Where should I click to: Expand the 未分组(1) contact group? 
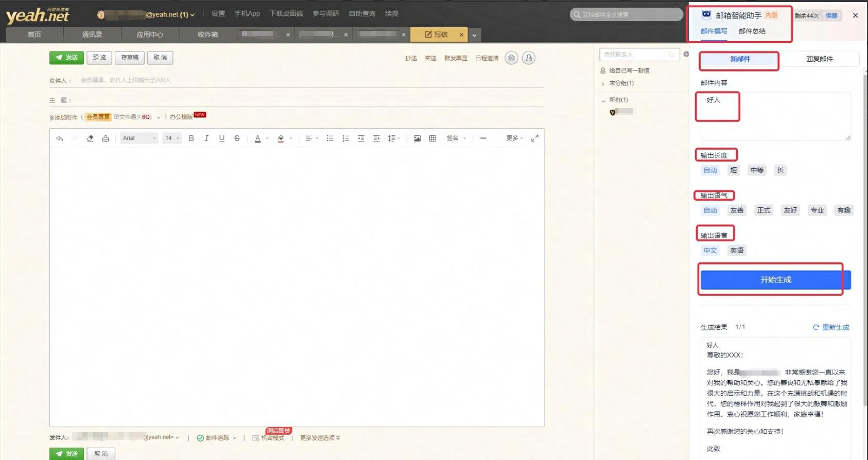[x=621, y=83]
